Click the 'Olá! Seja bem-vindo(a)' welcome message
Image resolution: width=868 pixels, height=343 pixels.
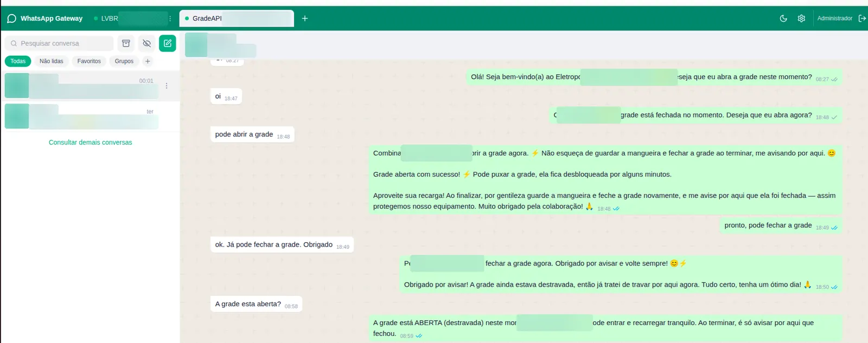(x=654, y=77)
